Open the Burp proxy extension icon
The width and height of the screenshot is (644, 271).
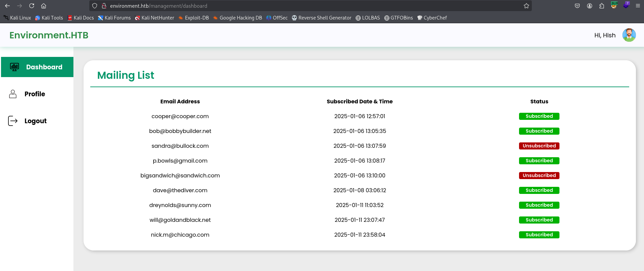[x=614, y=5]
